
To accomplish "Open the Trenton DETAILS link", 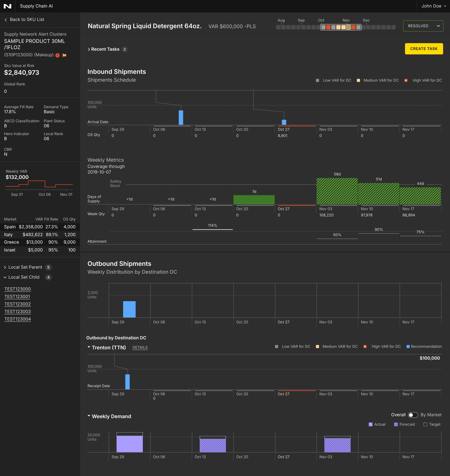I will tap(140, 347).
